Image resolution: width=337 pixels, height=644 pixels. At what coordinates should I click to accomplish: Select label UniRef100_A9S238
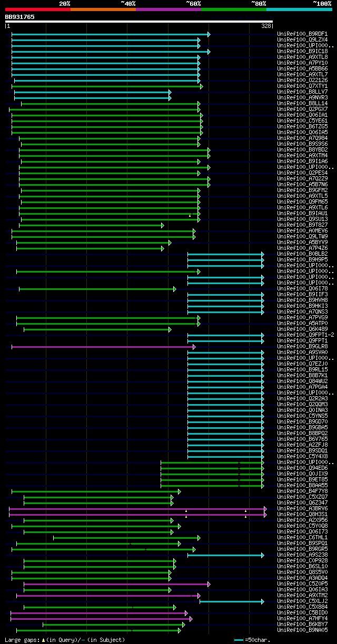(302, 555)
